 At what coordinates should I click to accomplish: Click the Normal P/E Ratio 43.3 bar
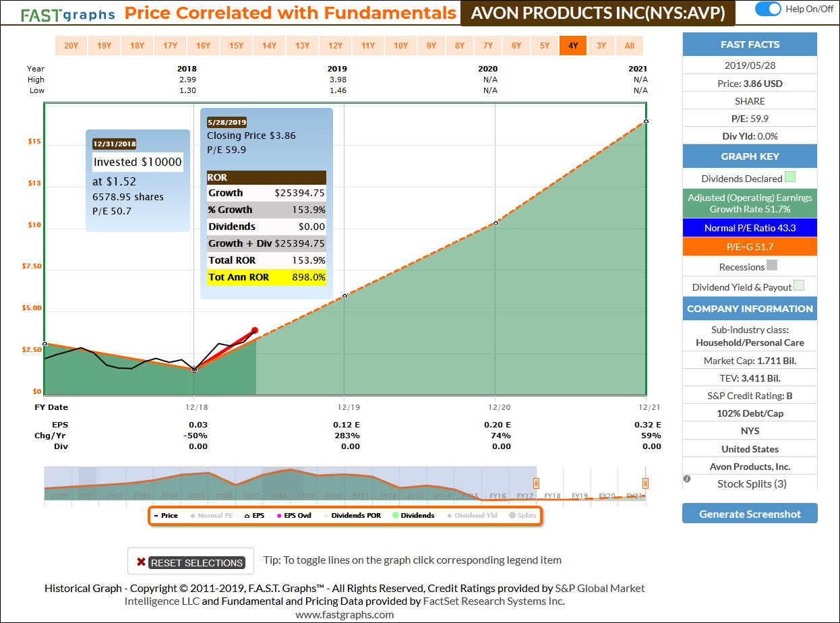pyautogui.click(x=750, y=228)
